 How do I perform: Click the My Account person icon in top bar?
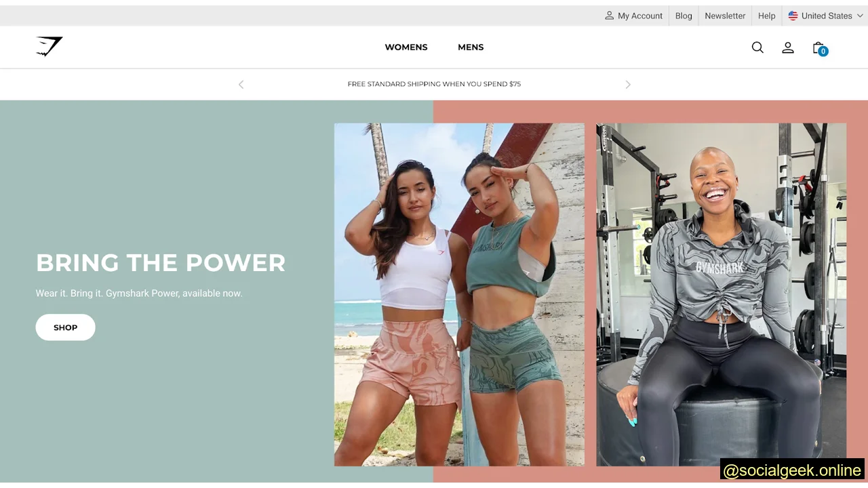tap(609, 15)
